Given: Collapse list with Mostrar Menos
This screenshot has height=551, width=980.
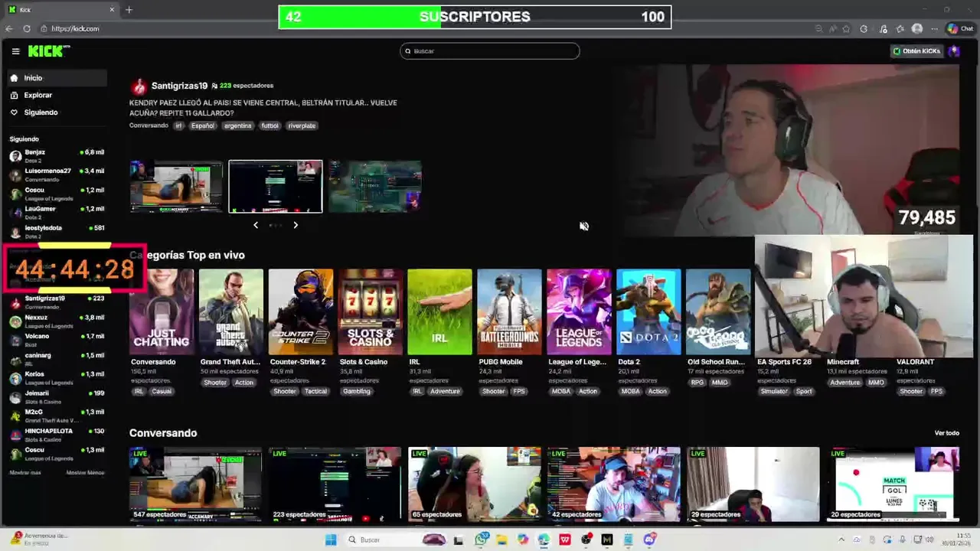Looking at the screenshot, I should (85, 473).
